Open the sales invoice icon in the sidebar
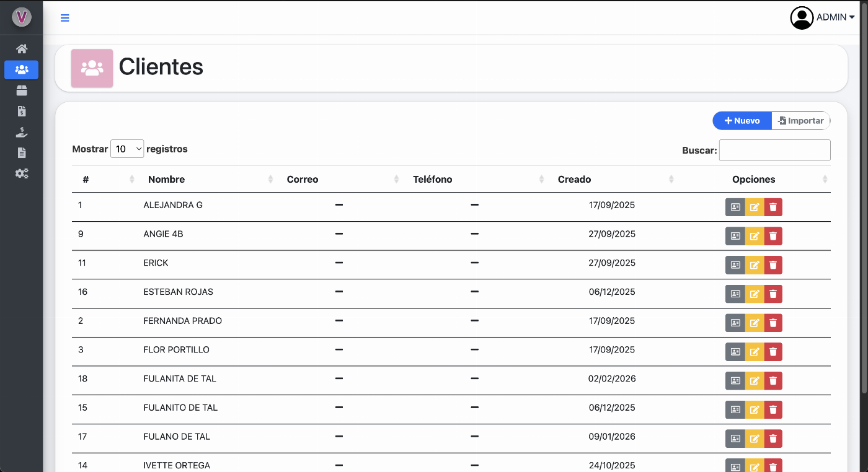This screenshot has height=472, width=868. click(21, 111)
